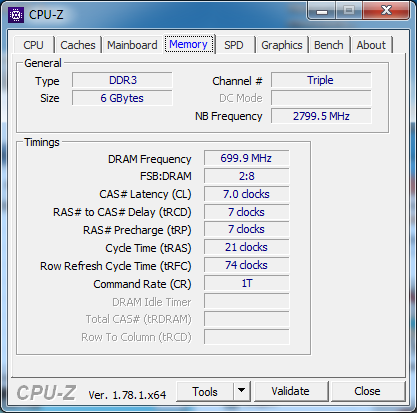Click the Cycle Time tRAS value 21 clocks

pyautogui.click(x=247, y=247)
